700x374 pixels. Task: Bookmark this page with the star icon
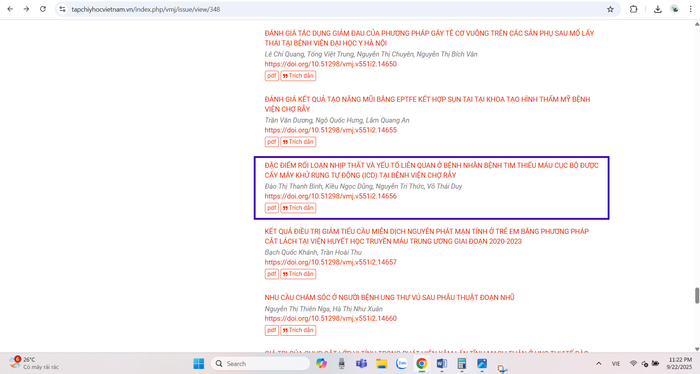[x=610, y=9]
